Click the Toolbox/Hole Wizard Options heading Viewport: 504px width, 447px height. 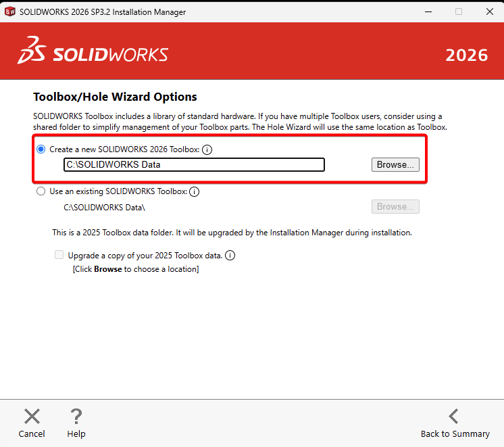click(x=115, y=97)
